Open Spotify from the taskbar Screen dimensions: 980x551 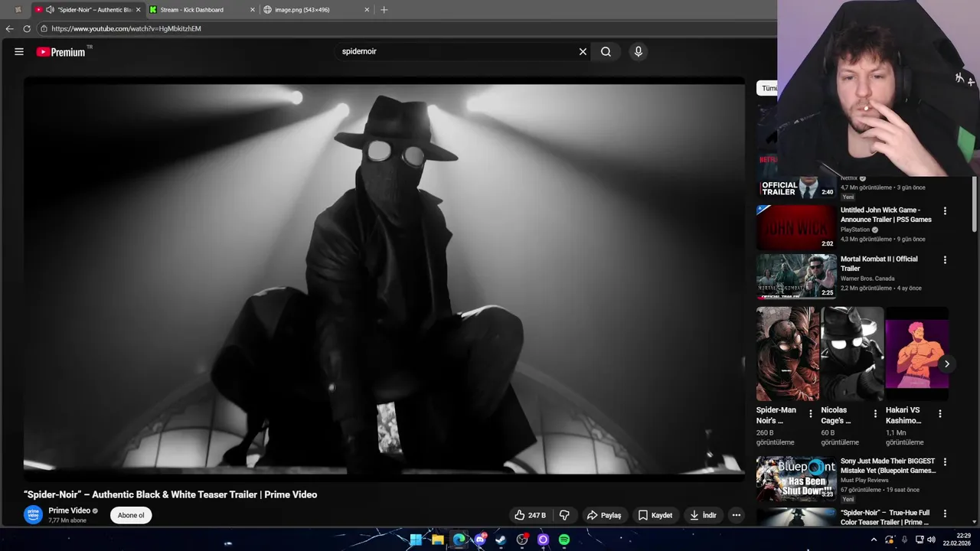click(564, 540)
